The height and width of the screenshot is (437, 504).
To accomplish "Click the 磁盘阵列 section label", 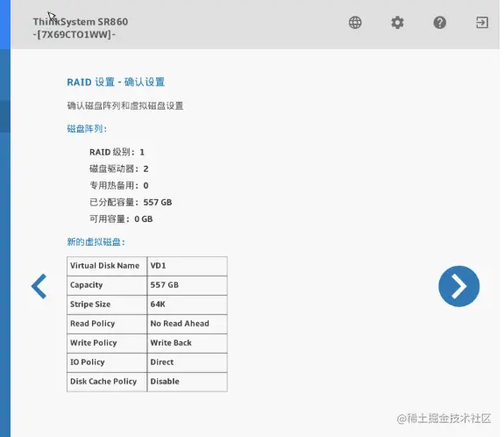I will coord(87,129).
